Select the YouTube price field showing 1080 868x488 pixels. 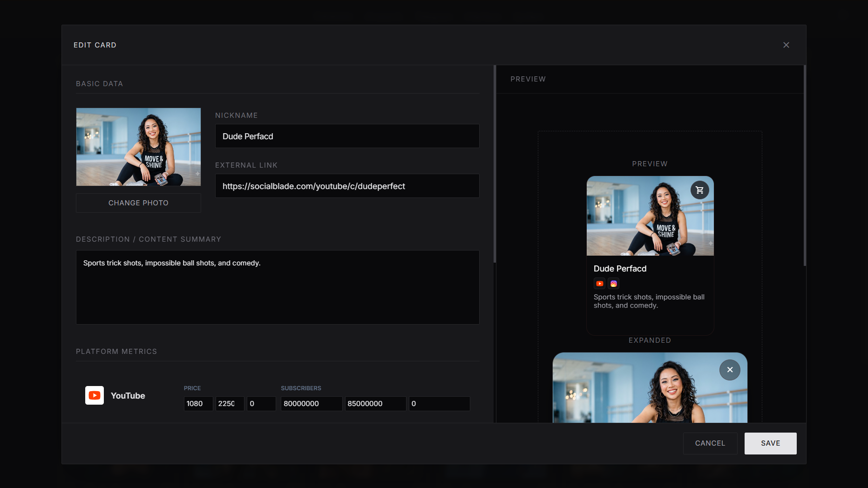coord(198,404)
